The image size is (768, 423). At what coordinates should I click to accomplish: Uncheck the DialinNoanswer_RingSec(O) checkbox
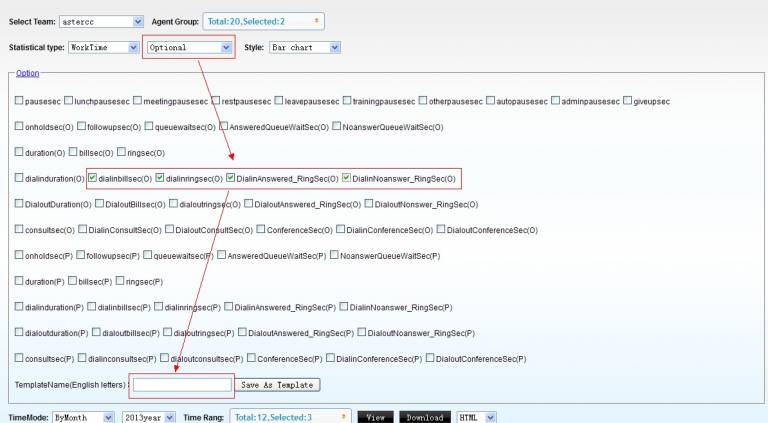(346, 178)
